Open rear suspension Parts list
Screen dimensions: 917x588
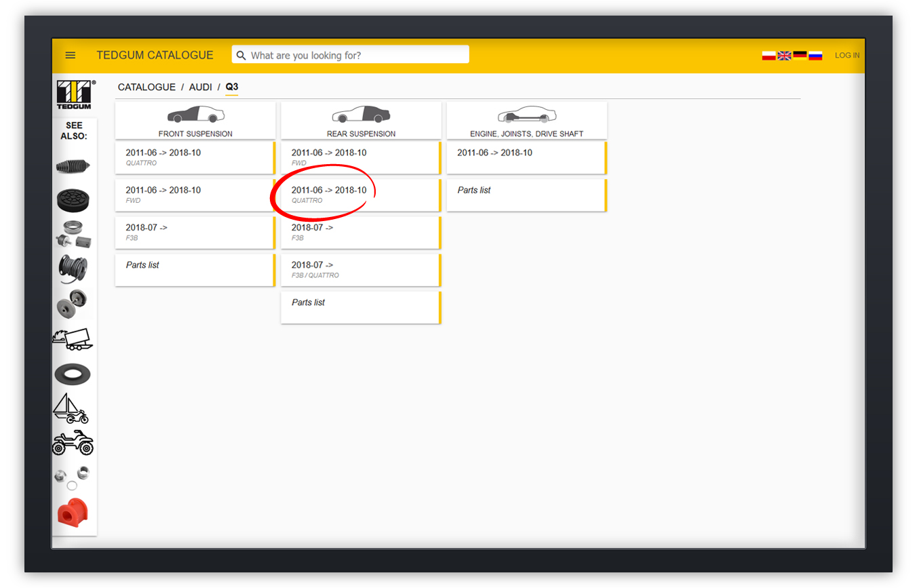(x=361, y=307)
